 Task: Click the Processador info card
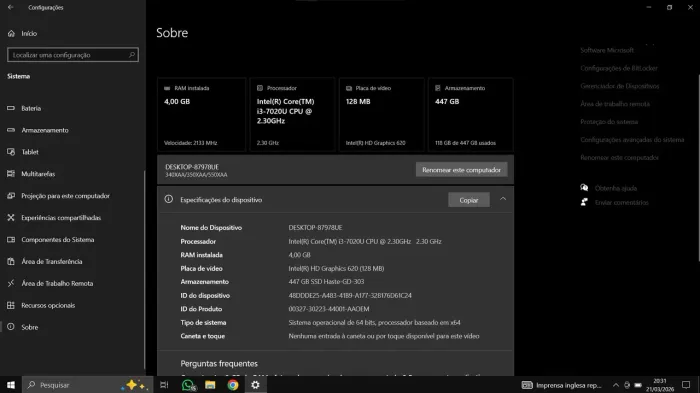pyautogui.click(x=292, y=115)
